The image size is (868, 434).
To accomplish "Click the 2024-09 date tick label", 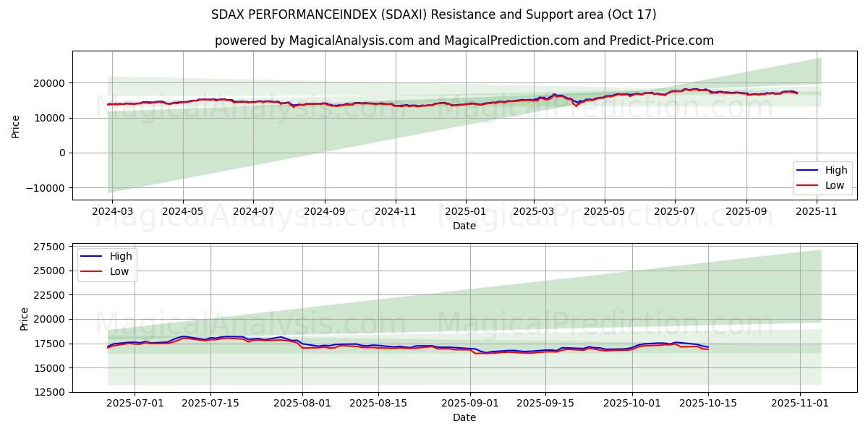I will point(324,212).
